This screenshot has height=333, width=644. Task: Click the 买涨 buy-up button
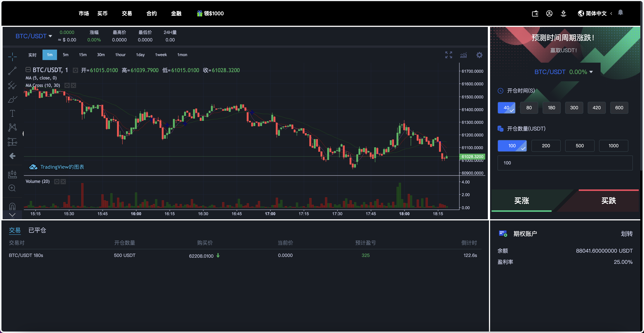coord(522,201)
